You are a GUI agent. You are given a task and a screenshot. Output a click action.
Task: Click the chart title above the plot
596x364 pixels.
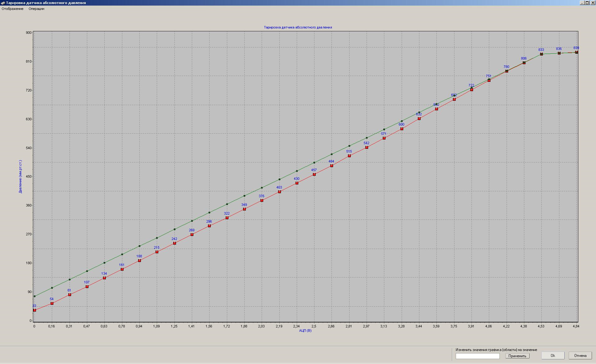click(298, 27)
